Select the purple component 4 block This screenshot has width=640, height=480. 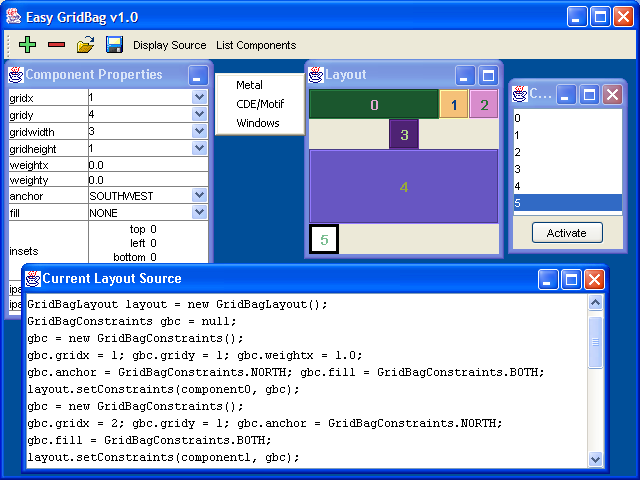point(404,187)
